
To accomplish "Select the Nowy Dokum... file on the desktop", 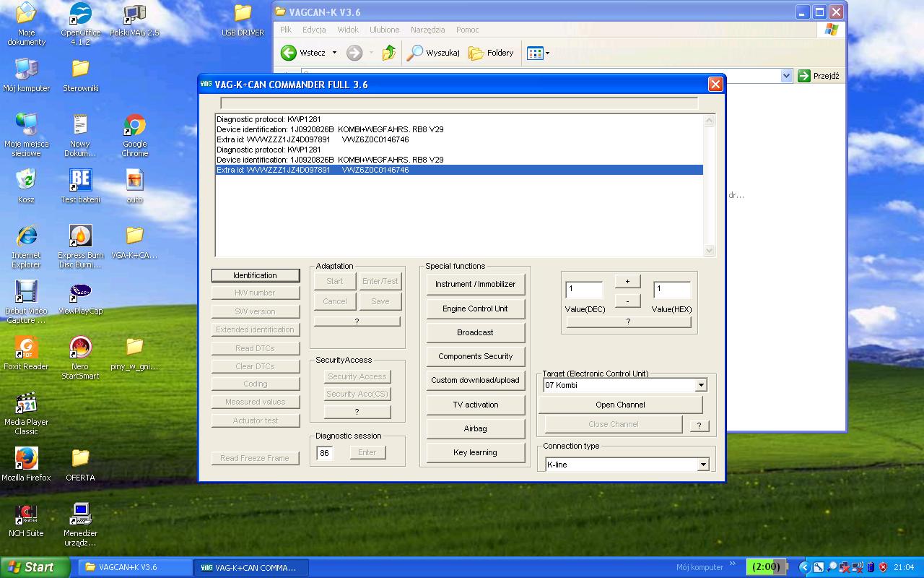I will 80,135.
